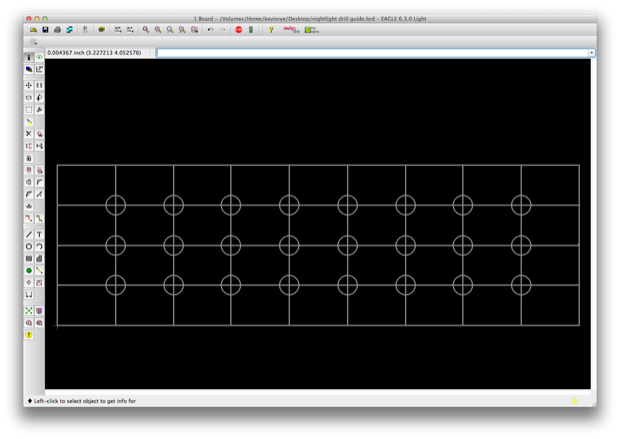620x439 pixels.
Task: Click the Open file toolbar icon
Action: tap(34, 30)
